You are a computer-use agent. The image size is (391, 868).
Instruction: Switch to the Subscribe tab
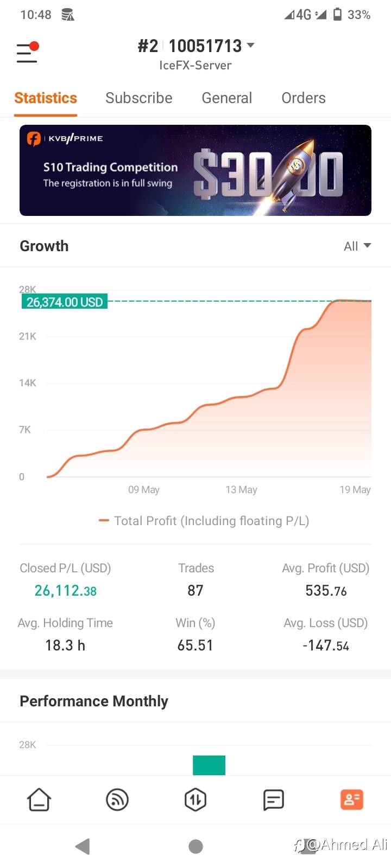[138, 98]
